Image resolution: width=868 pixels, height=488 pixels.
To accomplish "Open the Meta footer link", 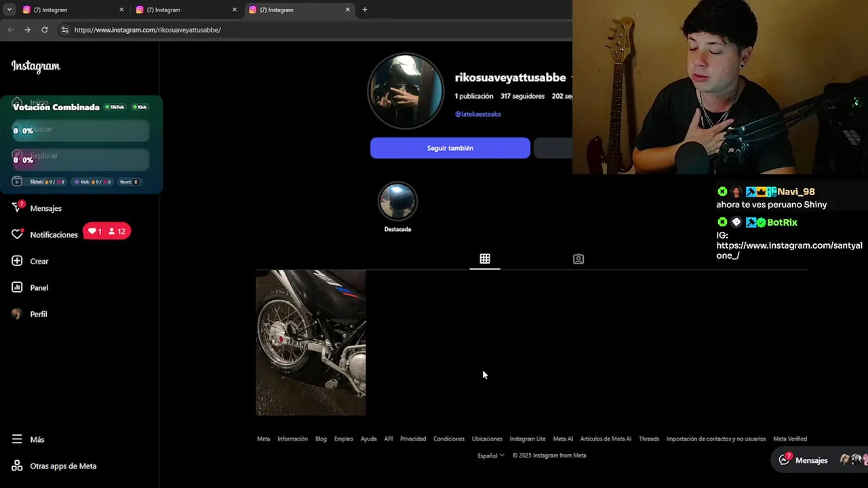I will pyautogui.click(x=264, y=439).
